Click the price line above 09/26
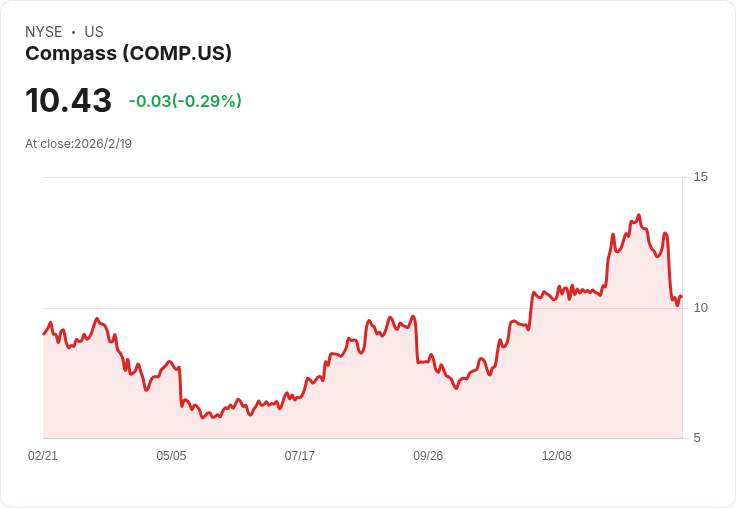Image resolution: width=736 pixels, height=508 pixels. coord(428,360)
